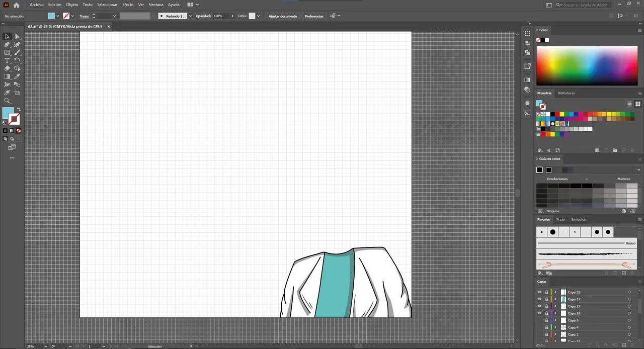Click the Ajustar documento button

pyautogui.click(x=283, y=16)
